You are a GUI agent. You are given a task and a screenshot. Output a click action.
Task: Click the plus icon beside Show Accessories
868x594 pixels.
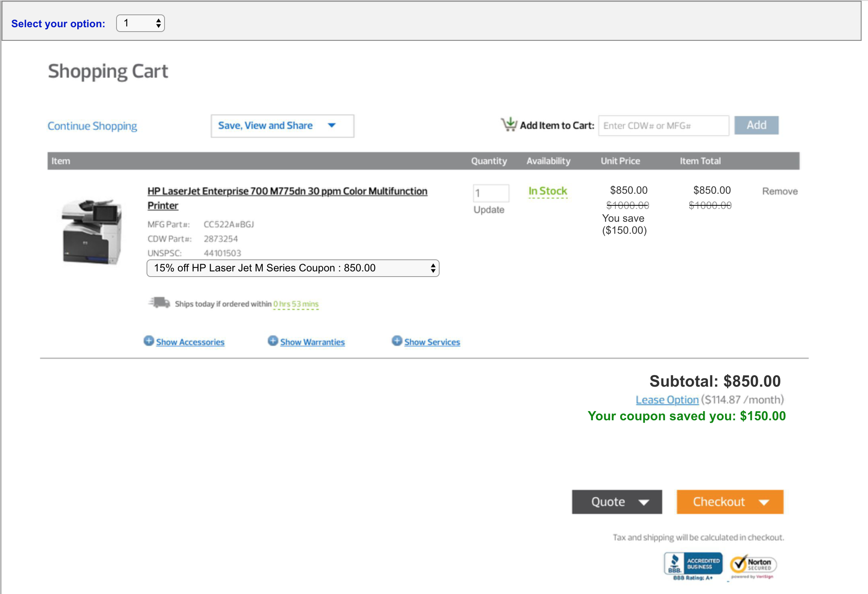pos(149,341)
